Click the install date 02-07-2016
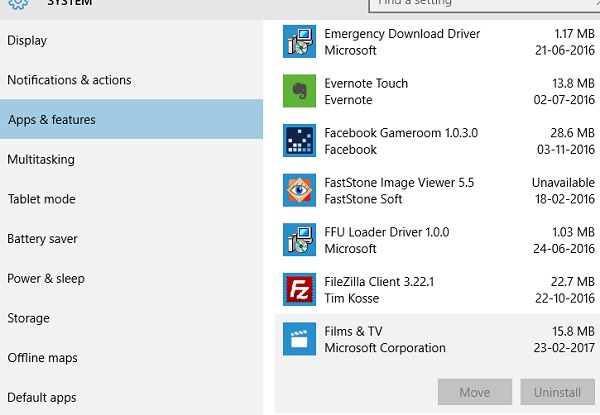This screenshot has height=415, width=600. (564, 100)
